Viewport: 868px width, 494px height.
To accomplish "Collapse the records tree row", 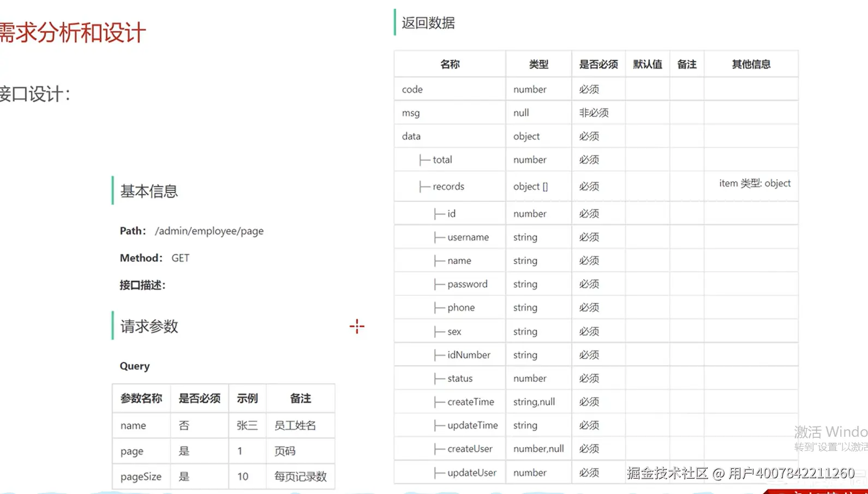I will click(x=447, y=186).
